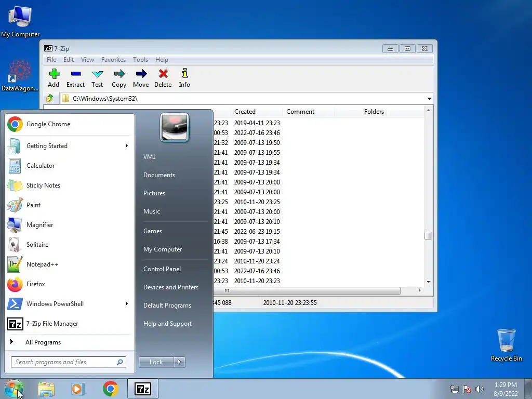Launch Calculator from Start menu
The image size is (532, 399).
(x=70, y=166)
